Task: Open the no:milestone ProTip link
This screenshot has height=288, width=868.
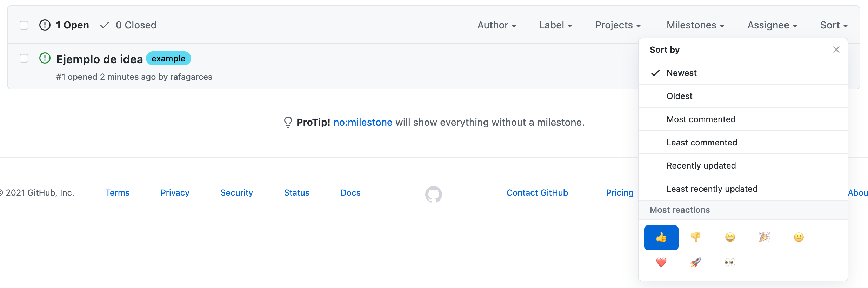Action: point(363,122)
